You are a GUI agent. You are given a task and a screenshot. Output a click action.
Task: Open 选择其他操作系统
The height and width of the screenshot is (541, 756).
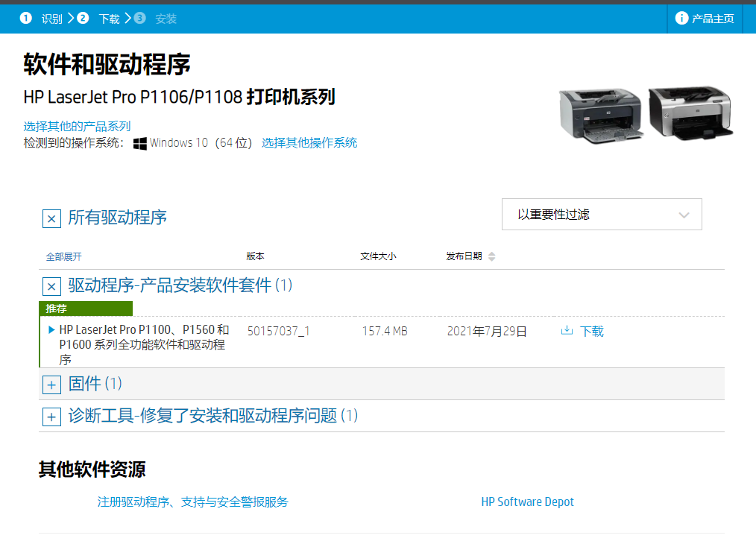[311, 142]
